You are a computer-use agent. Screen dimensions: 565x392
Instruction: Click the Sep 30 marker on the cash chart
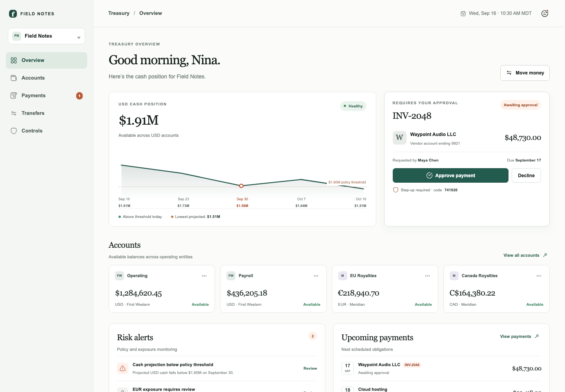(x=241, y=186)
